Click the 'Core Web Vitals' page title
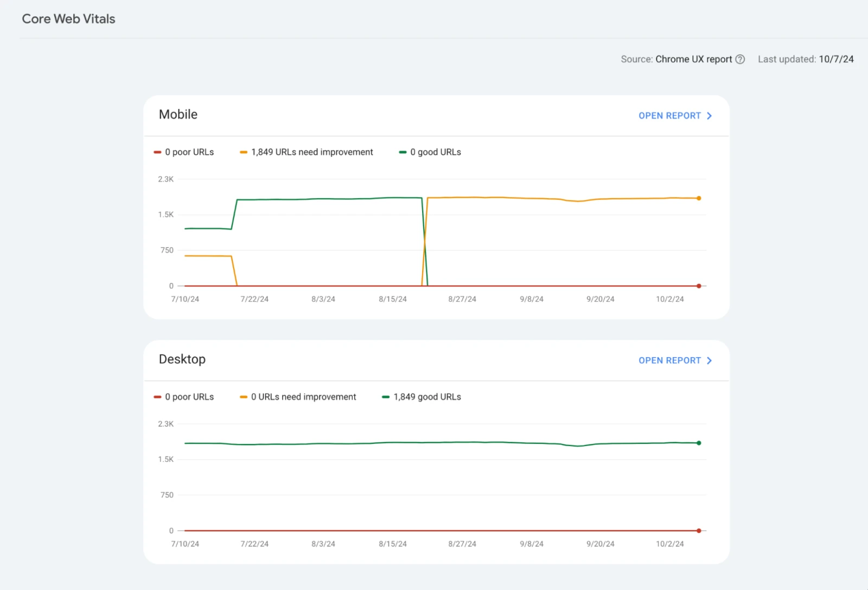Image resolution: width=868 pixels, height=590 pixels. 68,19
